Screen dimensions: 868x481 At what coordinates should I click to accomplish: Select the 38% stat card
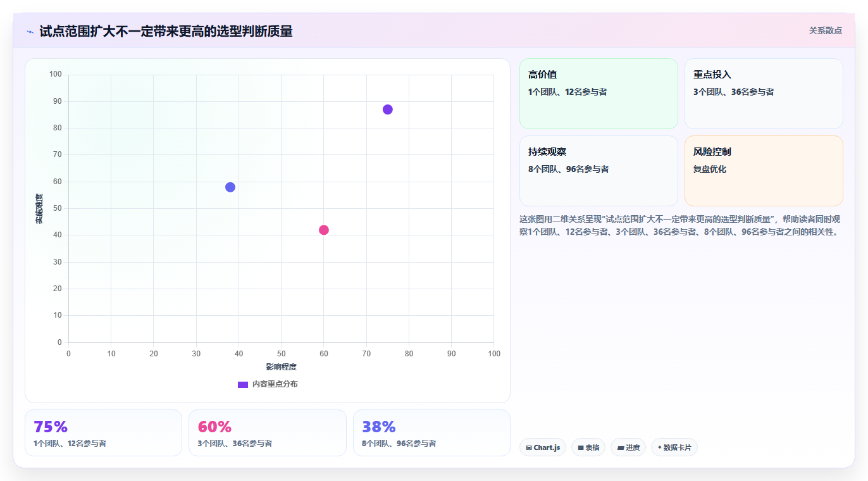pyautogui.click(x=431, y=433)
